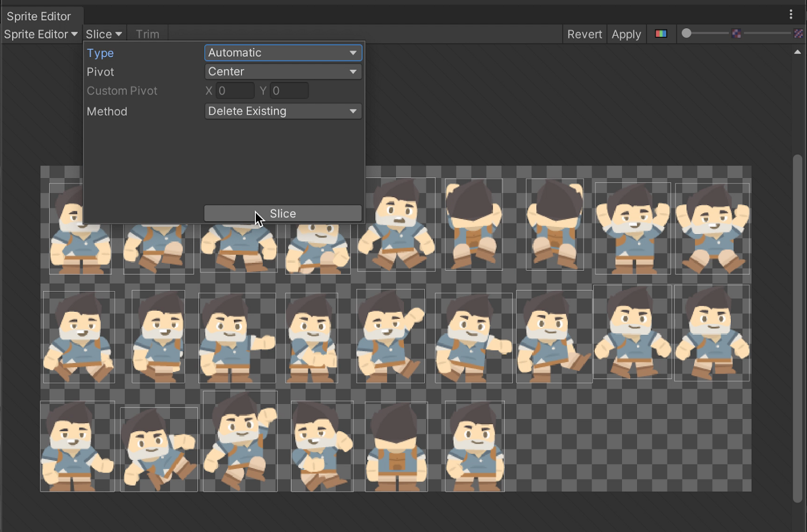Click Apply to save sprite changes
The image size is (807, 532).
tap(626, 34)
